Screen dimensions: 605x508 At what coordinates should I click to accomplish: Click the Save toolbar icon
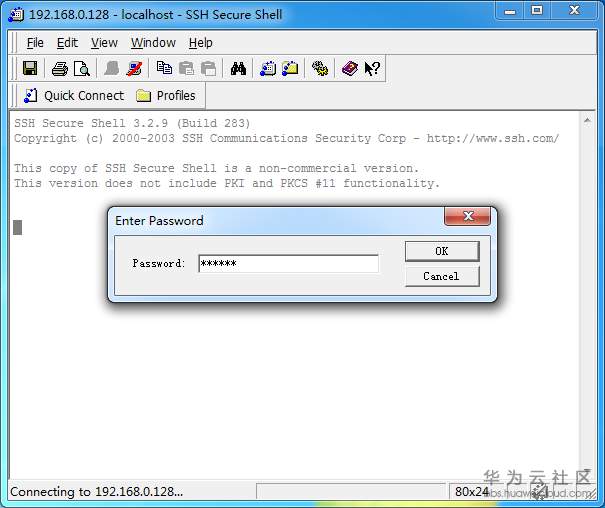(30, 69)
